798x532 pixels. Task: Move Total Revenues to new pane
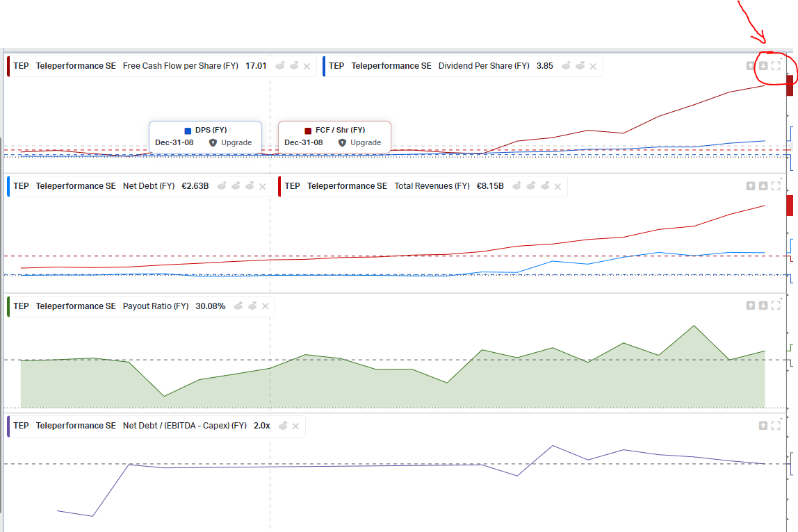516,185
